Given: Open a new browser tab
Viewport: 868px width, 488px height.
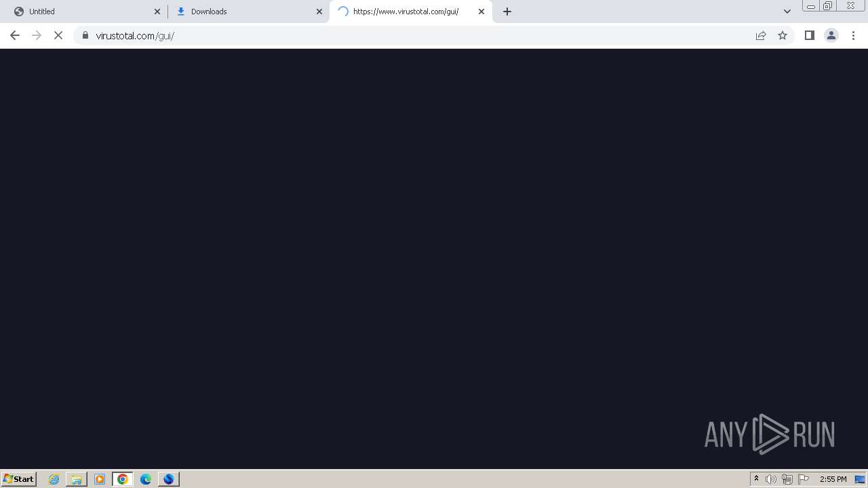Looking at the screenshot, I should pyautogui.click(x=507, y=12).
